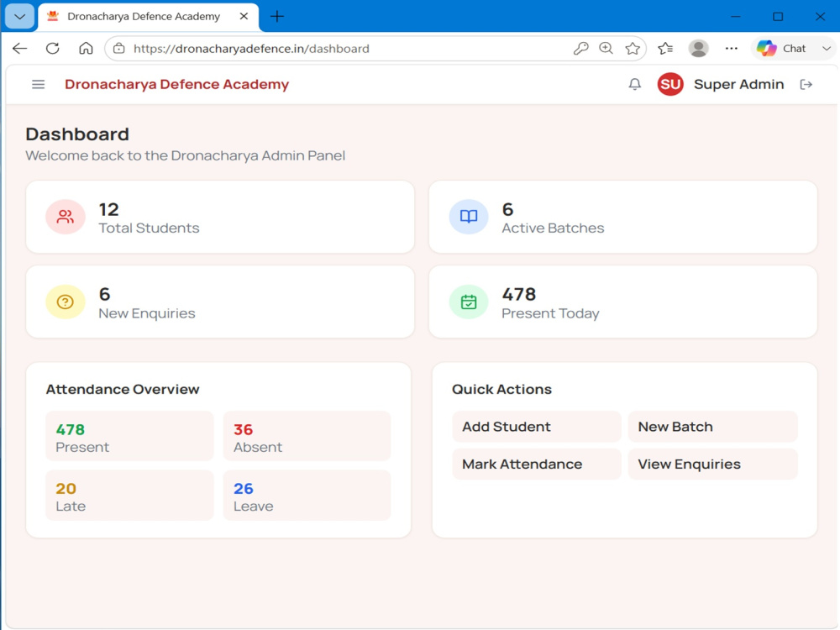Click the SU avatar badge
Viewport: 840px width, 630px height.
point(670,85)
